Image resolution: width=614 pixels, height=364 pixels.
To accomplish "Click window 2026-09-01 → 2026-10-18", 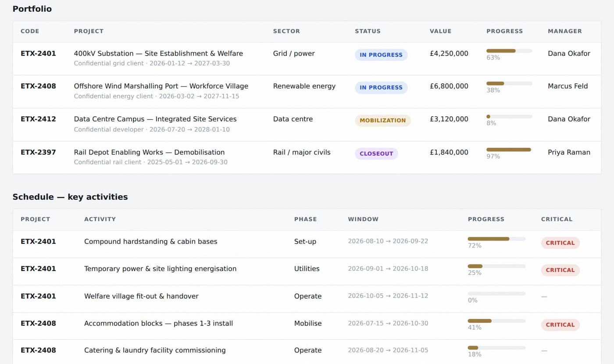I will coord(388,268).
